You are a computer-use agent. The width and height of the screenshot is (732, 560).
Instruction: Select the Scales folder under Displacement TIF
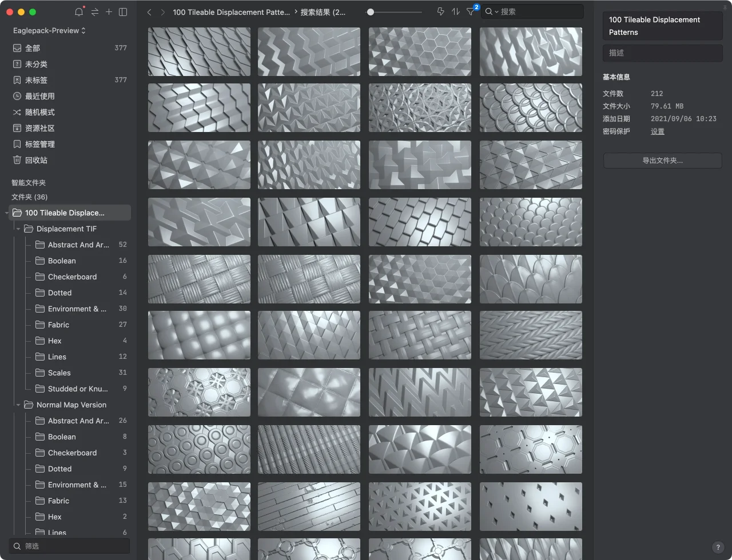[x=59, y=373]
